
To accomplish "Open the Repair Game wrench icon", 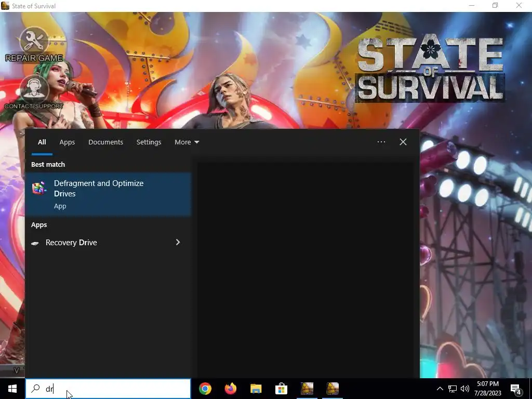I will pyautogui.click(x=34, y=41).
